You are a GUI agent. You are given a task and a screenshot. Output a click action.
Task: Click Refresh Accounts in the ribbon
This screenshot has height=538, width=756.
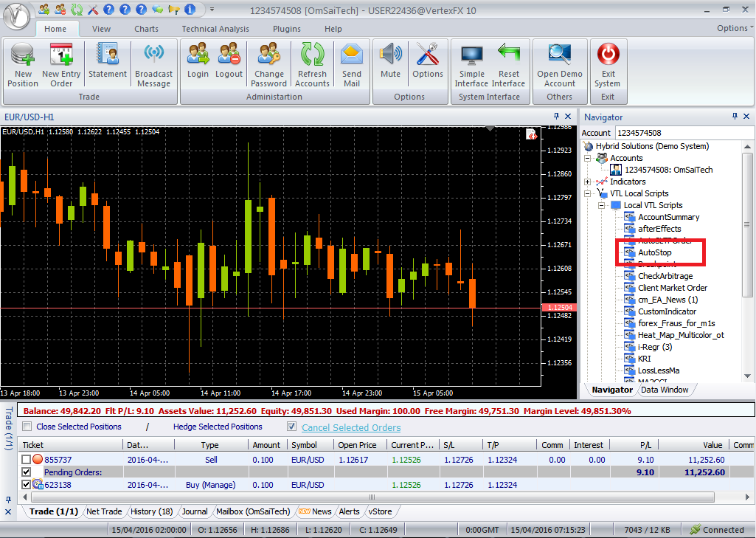coord(313,65)
